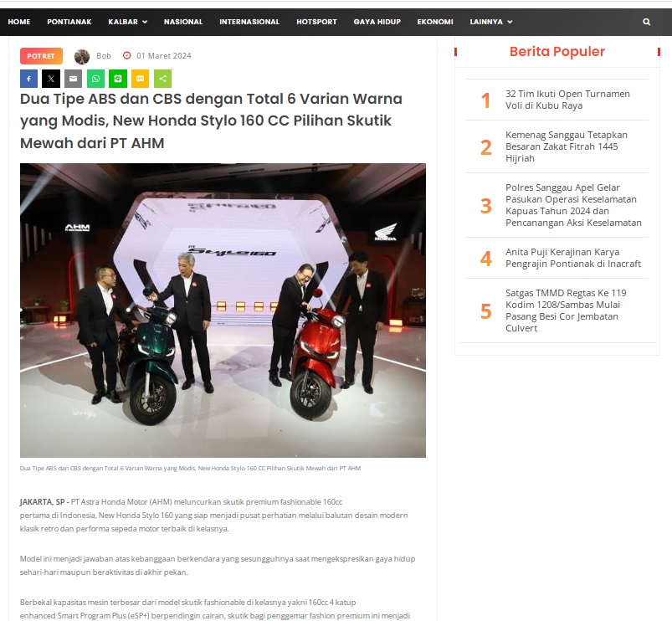This screenshot has height=621, width=672.
Task: Go to the Home menu item
Action: coord(19,22)
